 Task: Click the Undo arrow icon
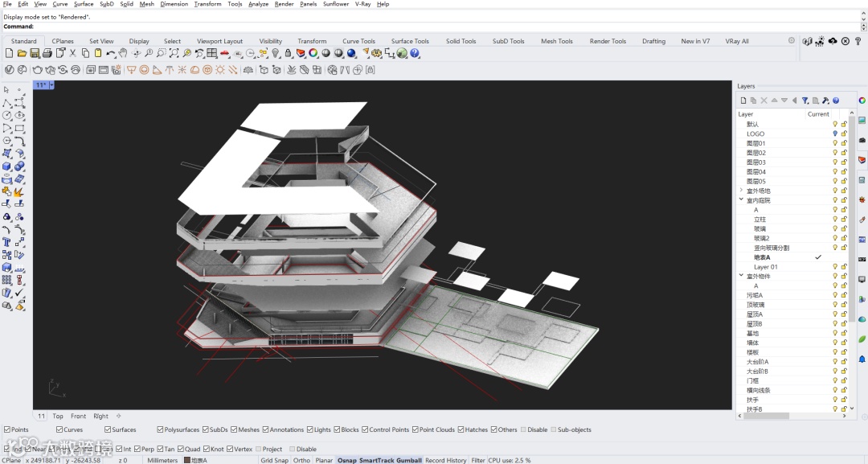coord(111,53)
